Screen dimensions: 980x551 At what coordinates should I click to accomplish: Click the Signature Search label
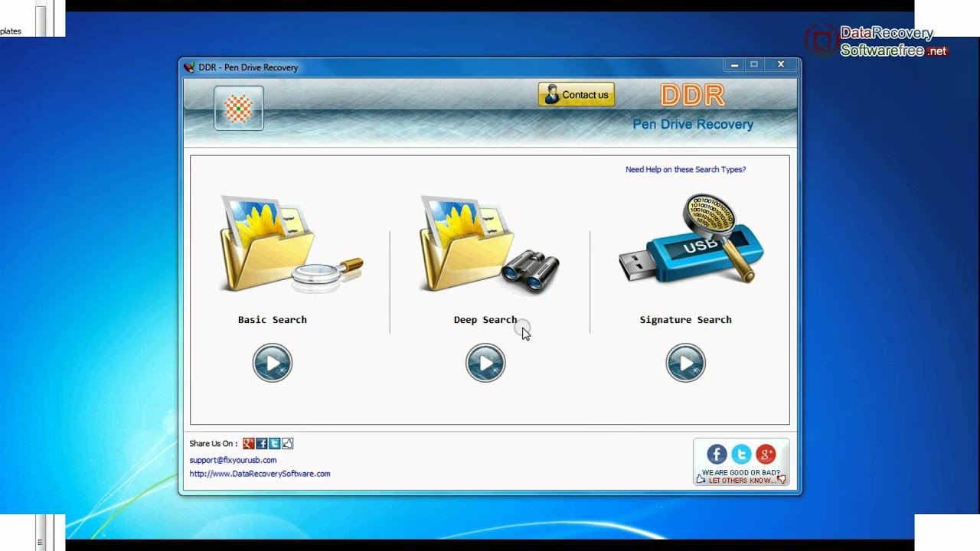coord(686,320)
